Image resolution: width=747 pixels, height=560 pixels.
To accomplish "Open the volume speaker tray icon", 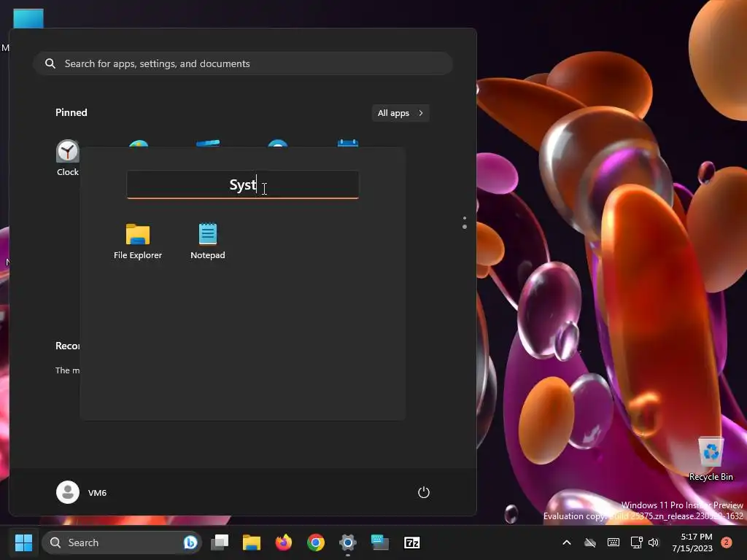I will [654, 542].
